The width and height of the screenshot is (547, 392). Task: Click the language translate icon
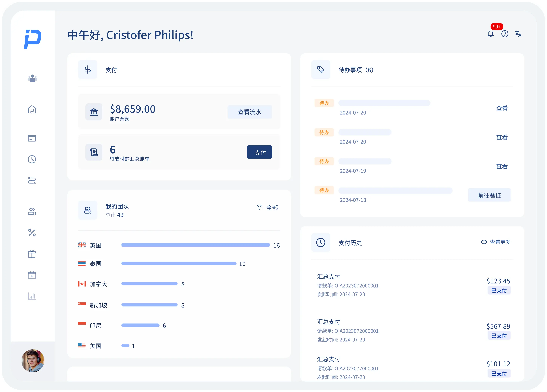tap(518, 34)
